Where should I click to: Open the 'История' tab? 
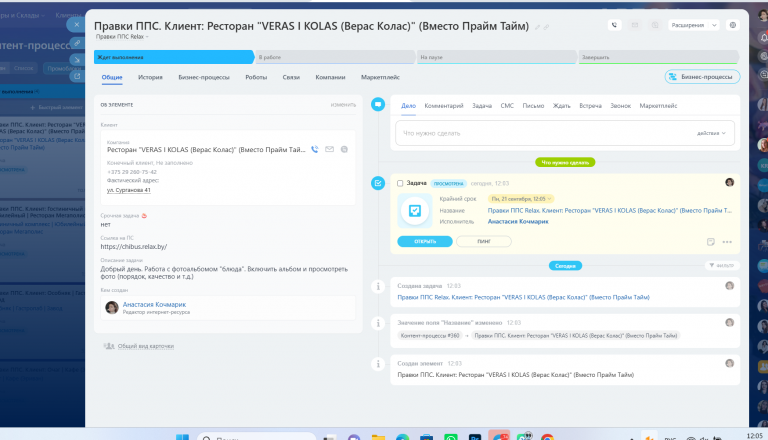coord(150,77)
